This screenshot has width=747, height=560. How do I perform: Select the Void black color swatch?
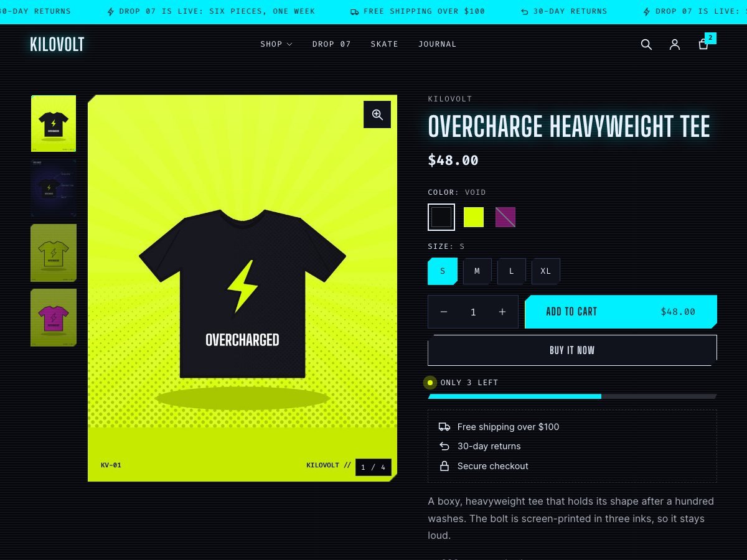[441, 217]
